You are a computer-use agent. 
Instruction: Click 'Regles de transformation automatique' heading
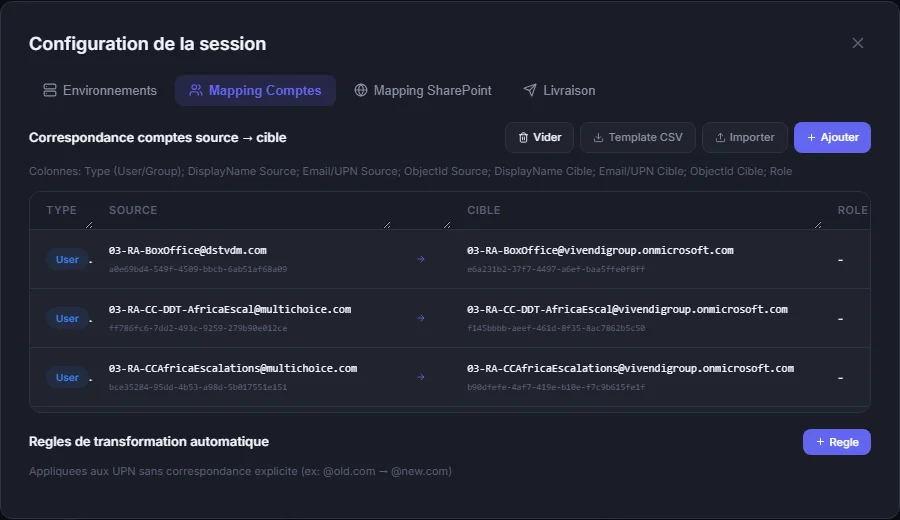coord(149,441)
